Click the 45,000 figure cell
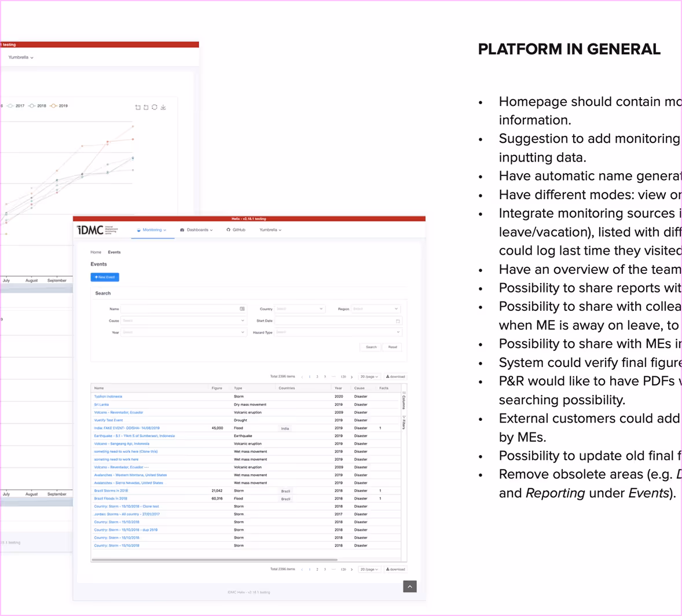This screenshot has height=616, width=682. [218, 428]
